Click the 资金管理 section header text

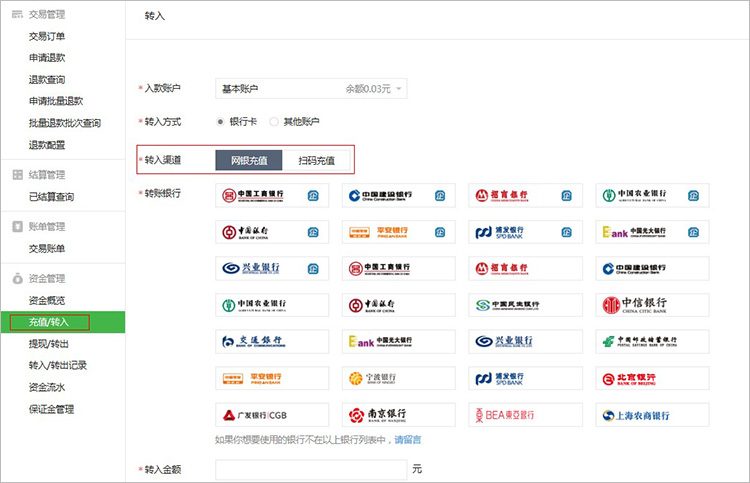point(47,278)
